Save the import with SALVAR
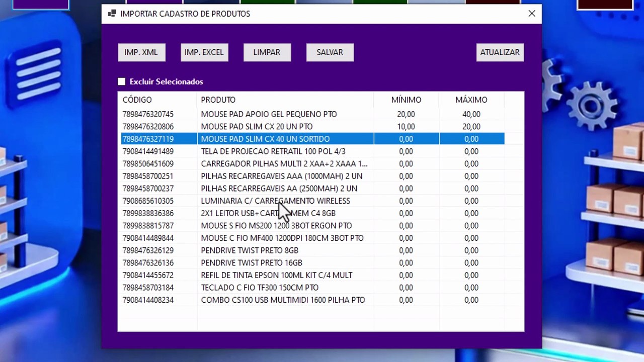This screenshot has height=362, width=644. (x=330, y=52)
